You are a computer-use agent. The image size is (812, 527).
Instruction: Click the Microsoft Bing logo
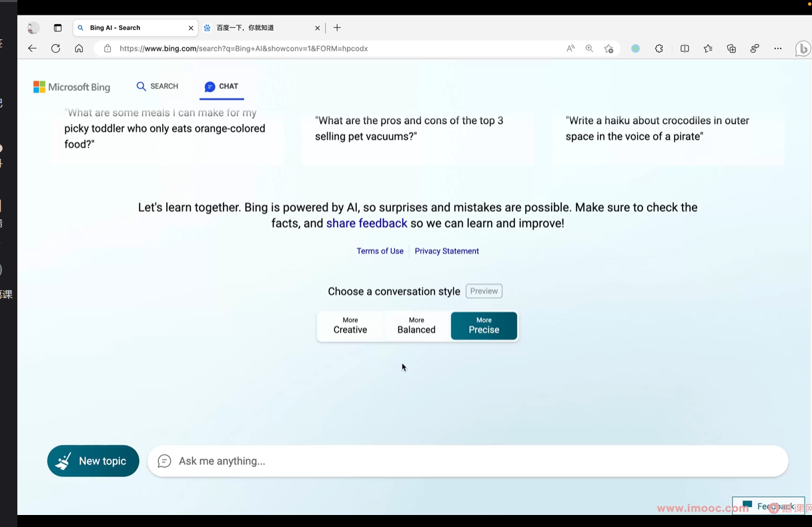click(72, 87)
